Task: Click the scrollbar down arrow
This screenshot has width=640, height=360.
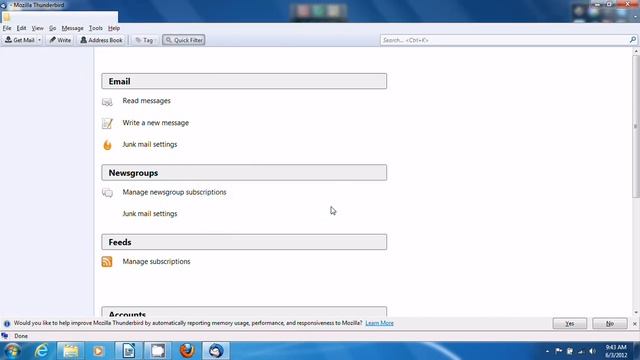Action: 636,313
